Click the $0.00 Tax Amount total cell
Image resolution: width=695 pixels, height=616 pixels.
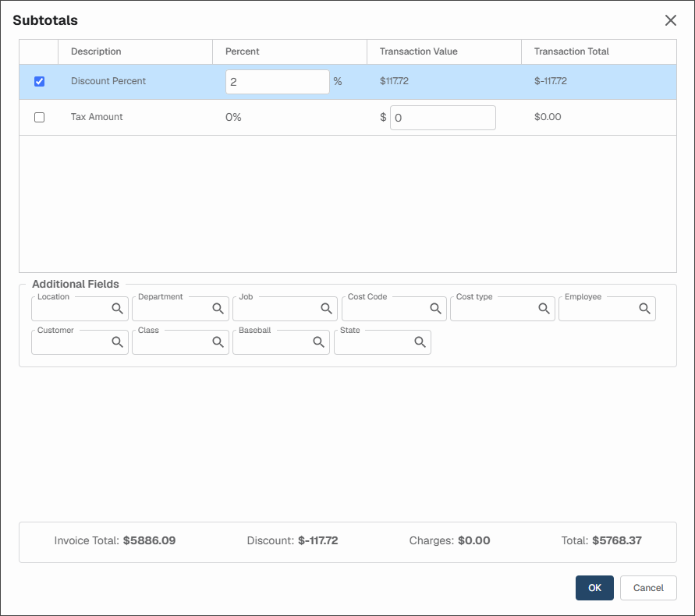coord(548,117)
